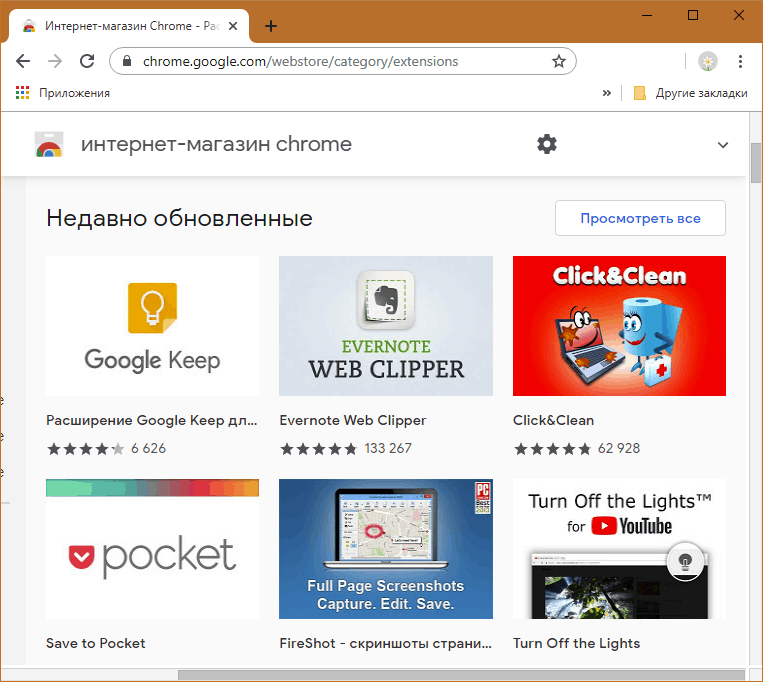
Task: Open the Evernote Web Clipper thumbnail
Action: click(386, 326)
